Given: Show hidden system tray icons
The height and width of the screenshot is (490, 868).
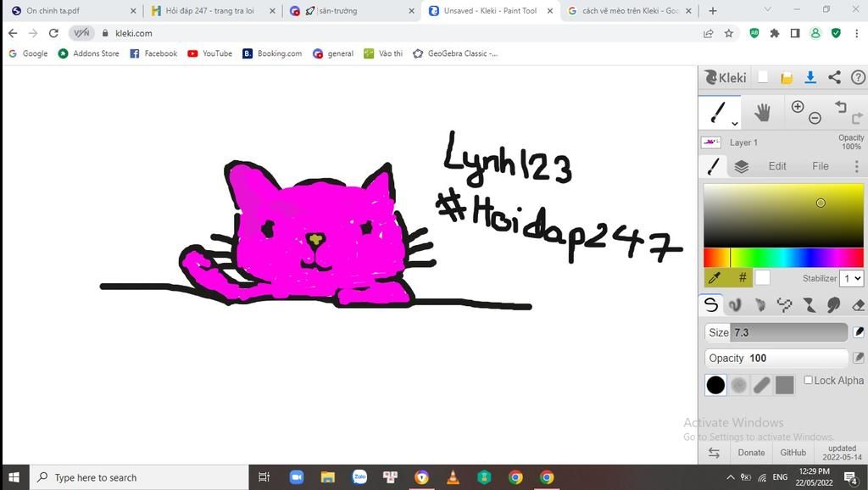Looking at the screenshot, I should pos(730,477).
